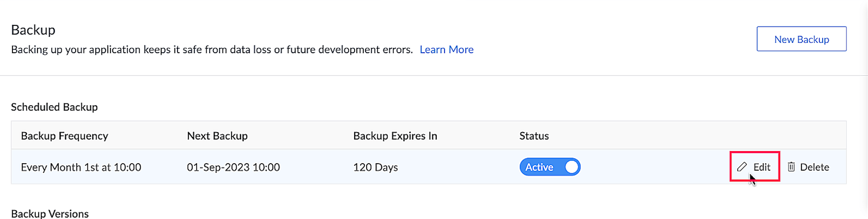Screen dimensions: 868x219
Task: Click the Backup page title
Action: click(x=33, y=30)
